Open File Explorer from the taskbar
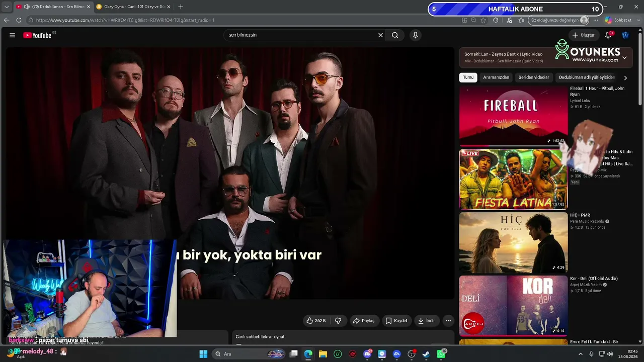This screenshot has width=644, height=362. pyautogui.click(x=323, y=354)
